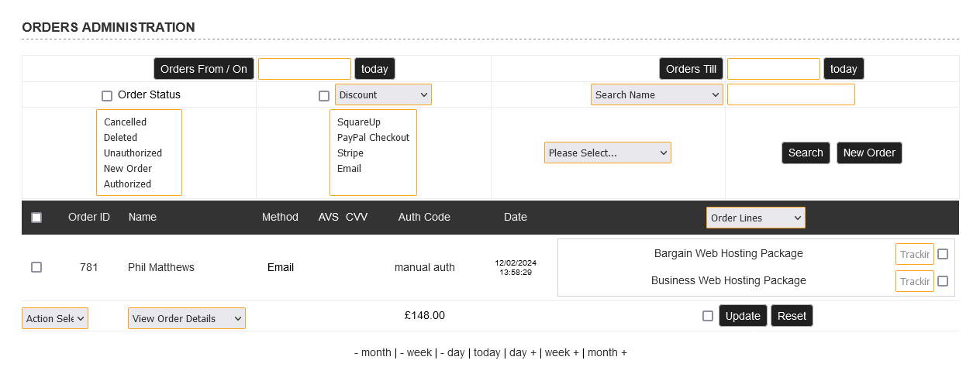The height and width of the screenshot is (374, 980).
Task: Expand the Search Name dropdown
Action: point(657,95)
